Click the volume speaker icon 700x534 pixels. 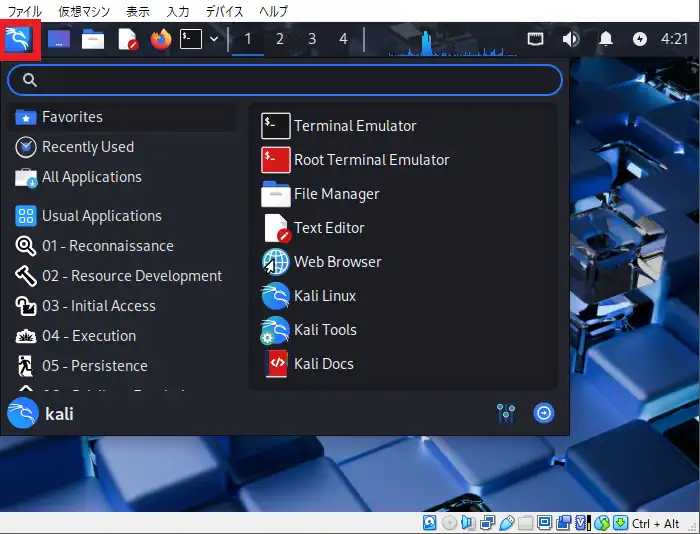coord(571,39)
